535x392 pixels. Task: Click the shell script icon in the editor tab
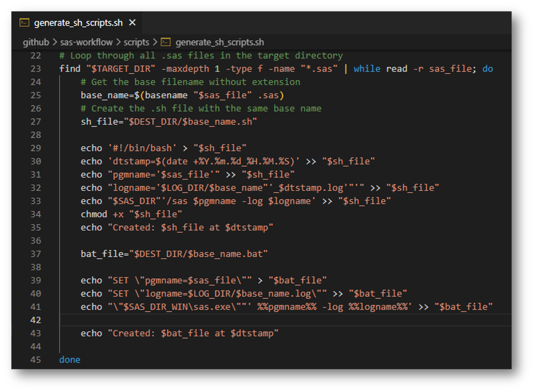pyautogui.click(x=24, y=22)
